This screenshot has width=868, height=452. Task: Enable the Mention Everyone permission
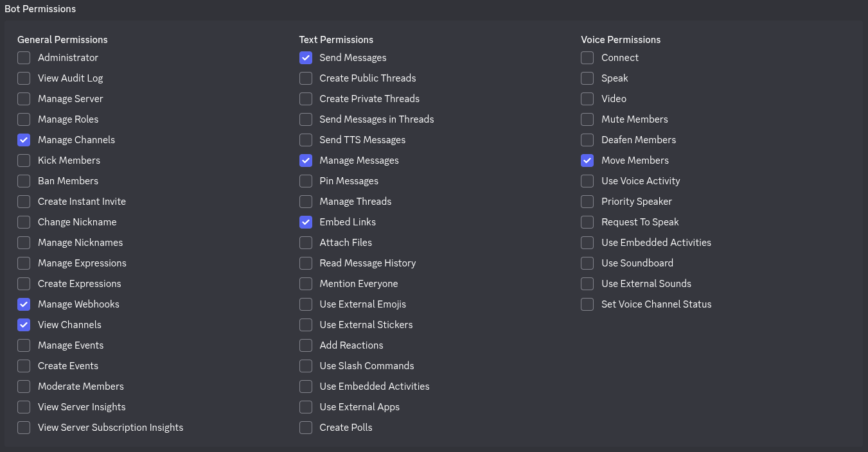[306, 283]
